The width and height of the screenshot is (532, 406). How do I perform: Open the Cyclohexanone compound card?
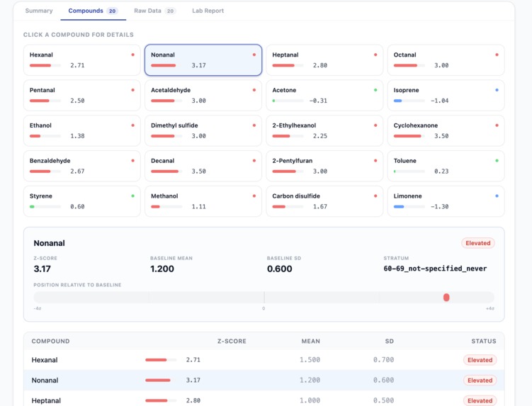tap(446, 130)
